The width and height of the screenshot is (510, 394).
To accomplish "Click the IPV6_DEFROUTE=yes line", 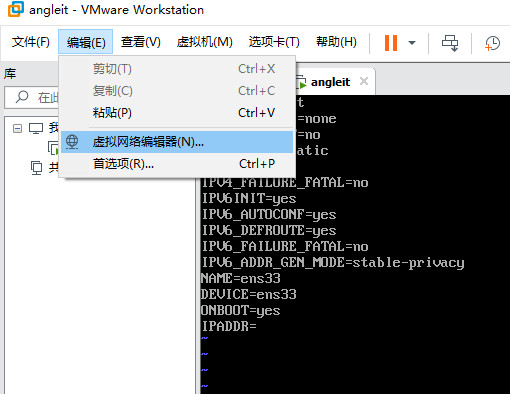I will click(x=269, y=231).
